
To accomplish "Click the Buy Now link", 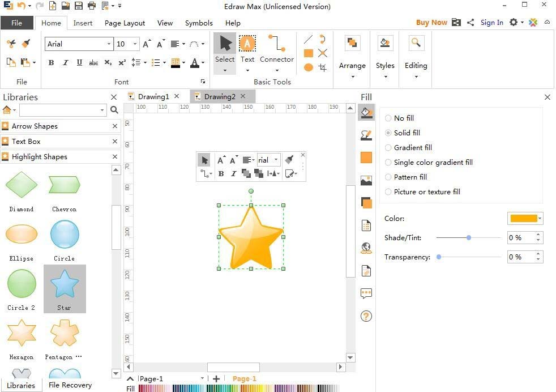I will pos(431,23).
